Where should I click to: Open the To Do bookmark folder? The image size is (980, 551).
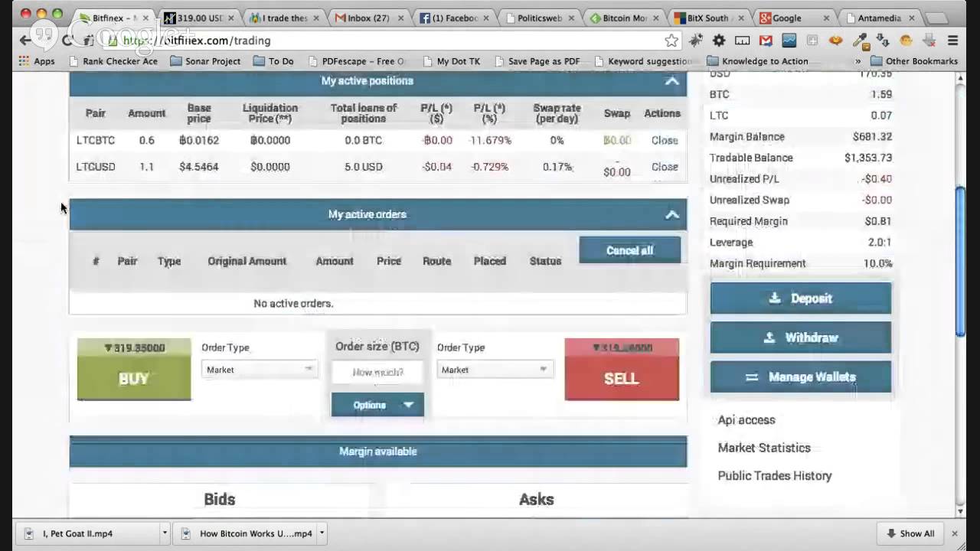coord(273,61)
